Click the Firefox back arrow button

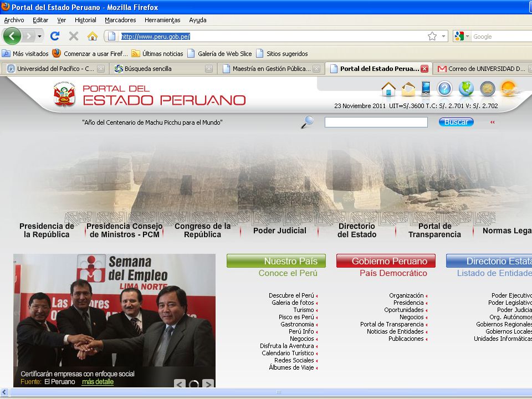(12, 36)
